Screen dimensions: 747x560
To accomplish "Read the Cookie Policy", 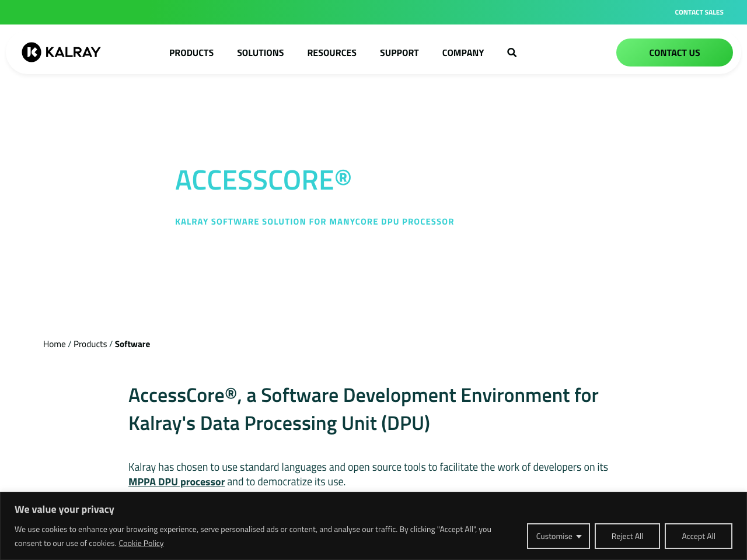I will pyautogui.click(x=141, y=542).
